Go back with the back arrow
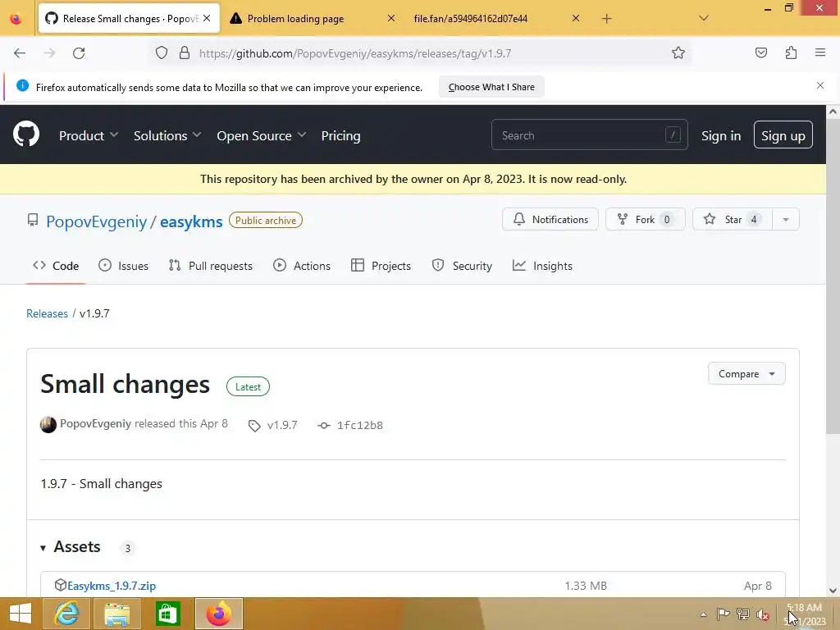 [20, 53]
